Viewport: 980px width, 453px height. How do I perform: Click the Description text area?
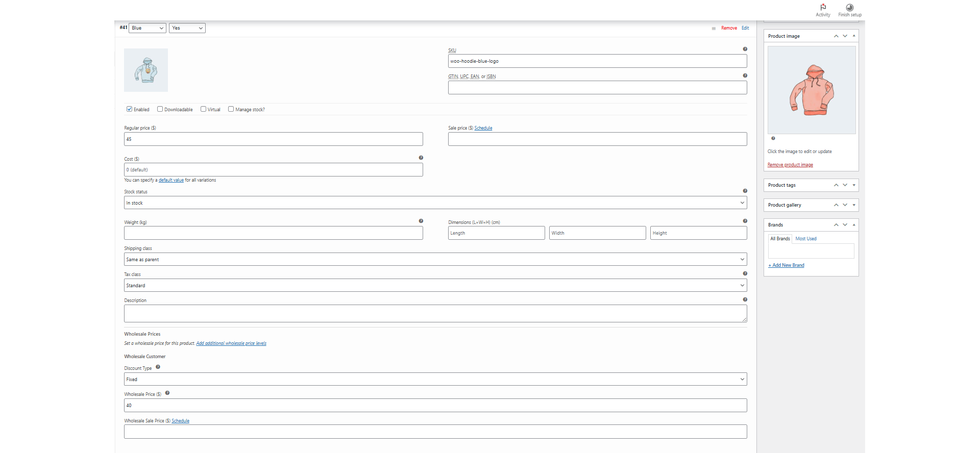tap(435, 314)
